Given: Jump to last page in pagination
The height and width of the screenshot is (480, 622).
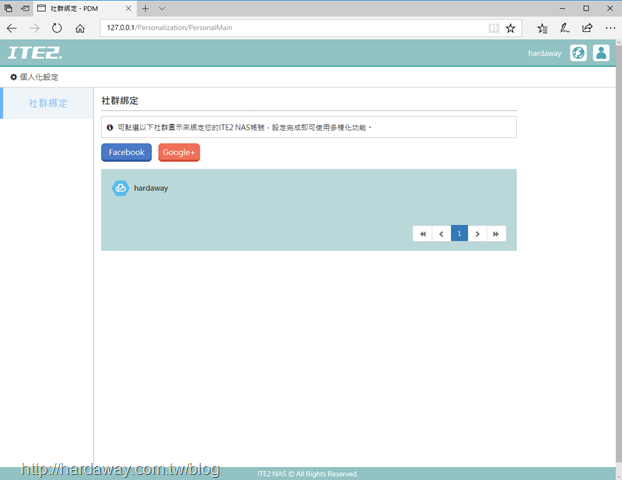Looking at the screenshot, I should [x=496, y=234].
